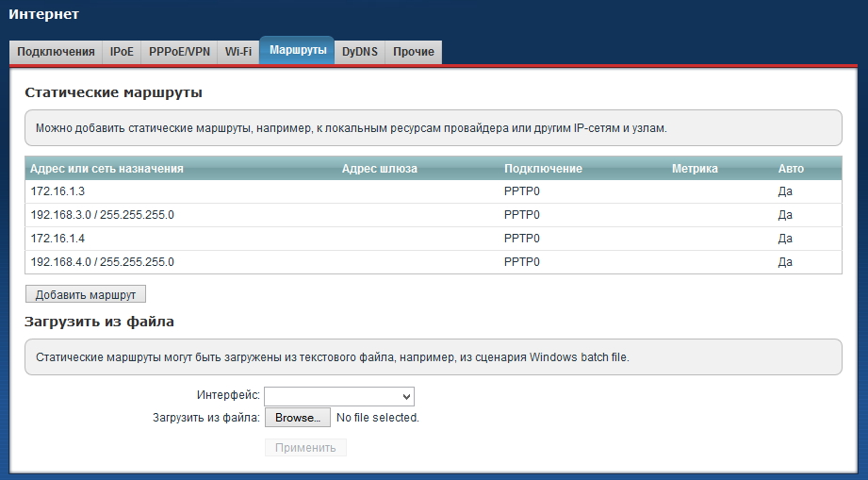Click the Метрика column header
The image size is (868, 480).
pyautogui.click(x=695, y=169)
